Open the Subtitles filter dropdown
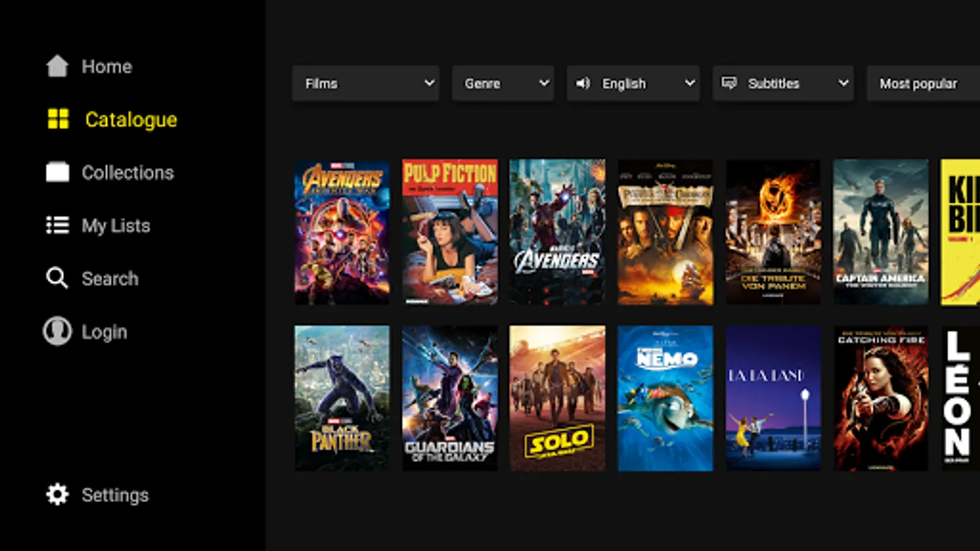This screenshot has width=980, height=551. point(783,83)
